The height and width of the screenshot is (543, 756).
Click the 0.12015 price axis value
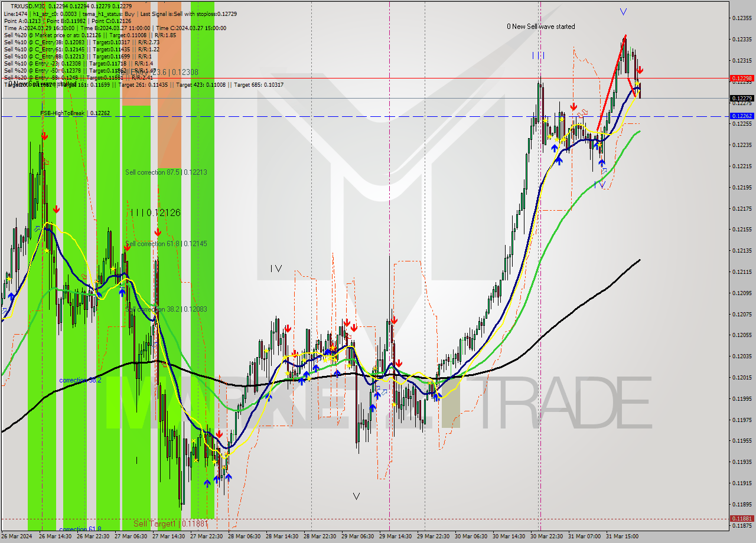click(x=741, y=377)
